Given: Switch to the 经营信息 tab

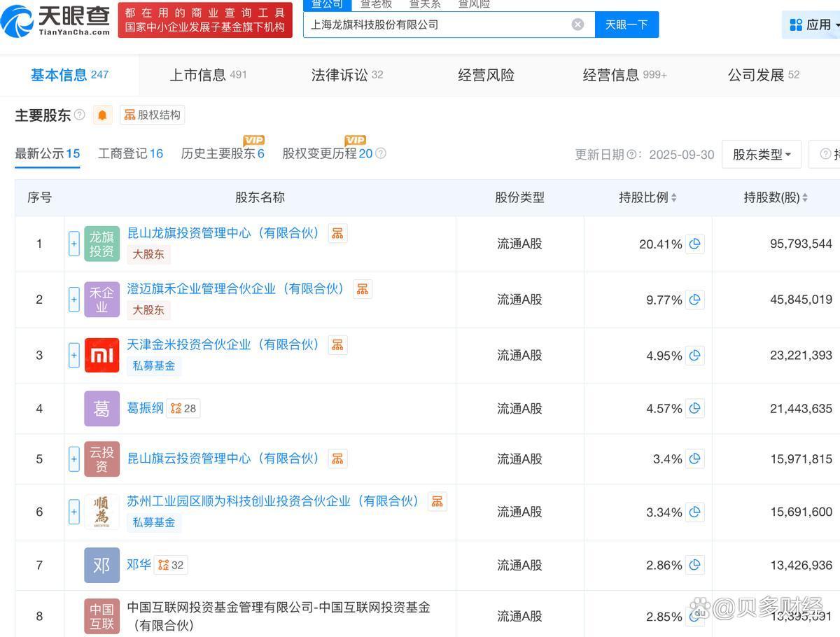Looking at the screenshot, I should pyautogui.click(x=625, y=75).
